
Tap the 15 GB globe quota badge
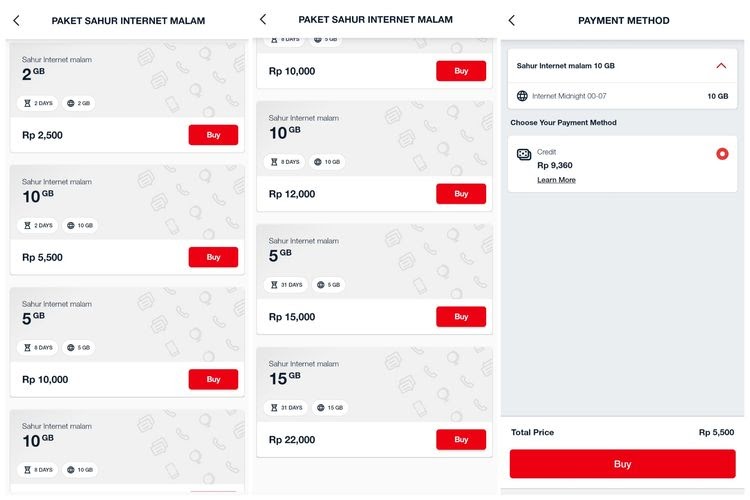pos(329,407)
